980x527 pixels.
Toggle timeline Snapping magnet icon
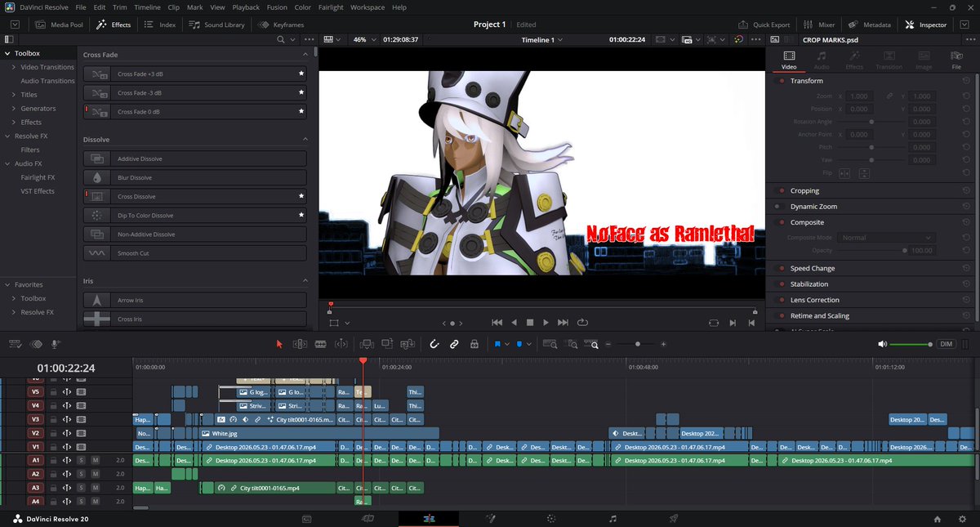click(x=434, y=345)
